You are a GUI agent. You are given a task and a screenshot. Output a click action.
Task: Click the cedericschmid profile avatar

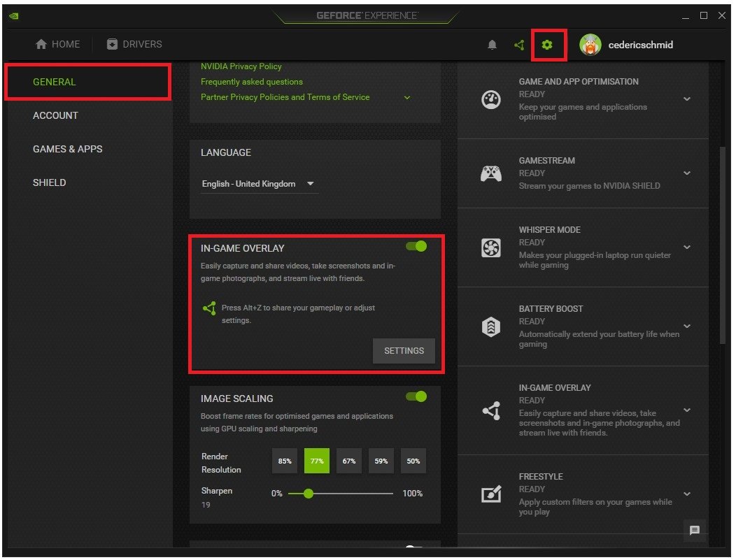(590, 45)
